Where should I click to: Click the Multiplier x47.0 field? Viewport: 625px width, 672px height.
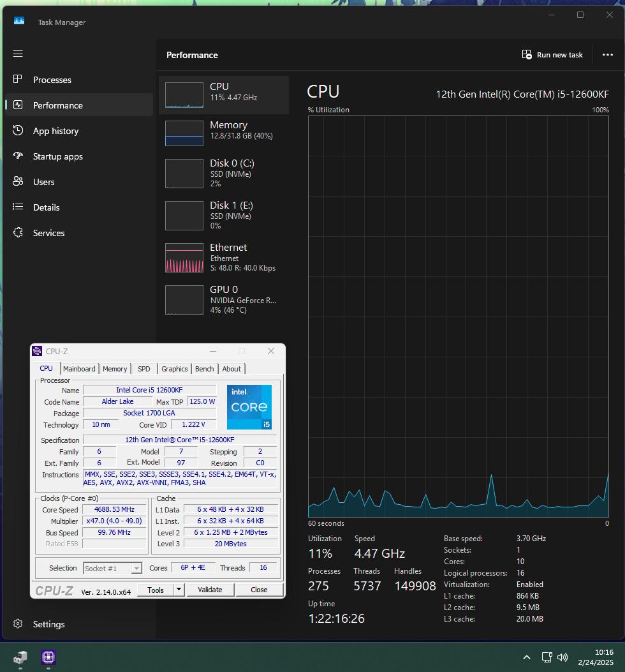pos(114,521)
